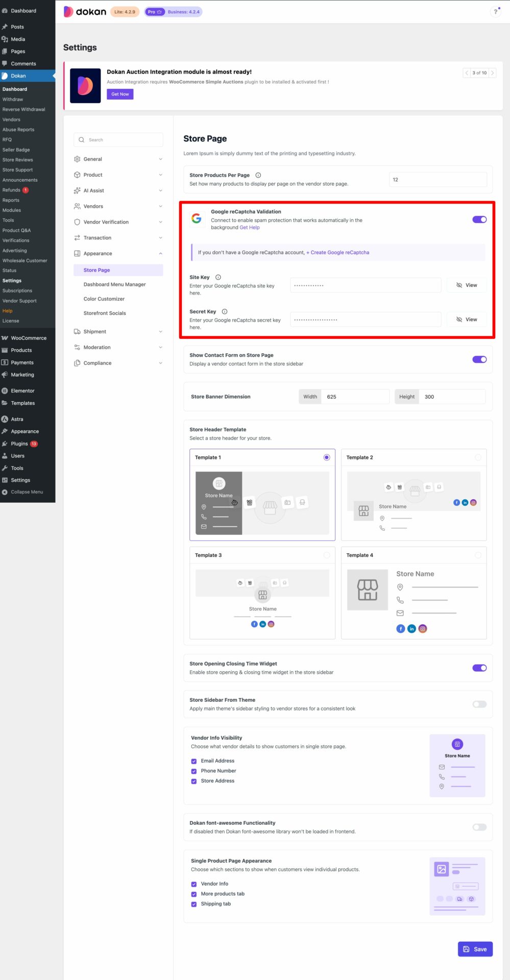This screenshot has height=980, width=510.
Task: Uncheck the Phone Number checkbox
Action: (194, 771)
